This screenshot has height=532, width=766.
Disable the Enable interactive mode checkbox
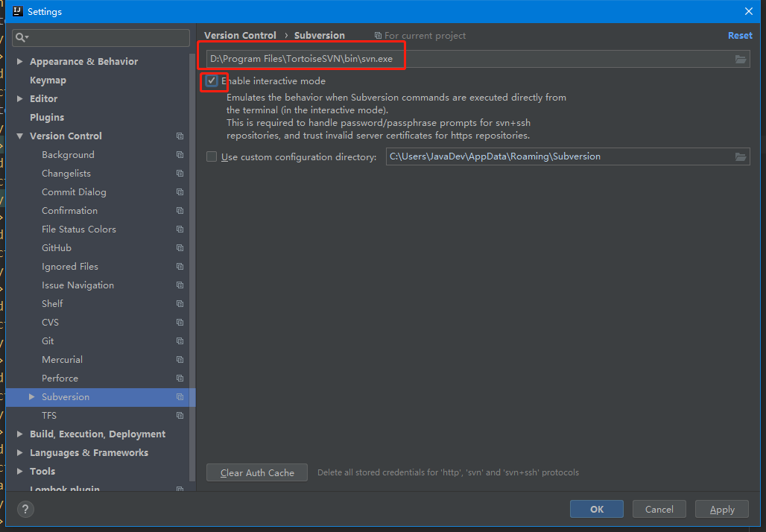pos(212,80)
